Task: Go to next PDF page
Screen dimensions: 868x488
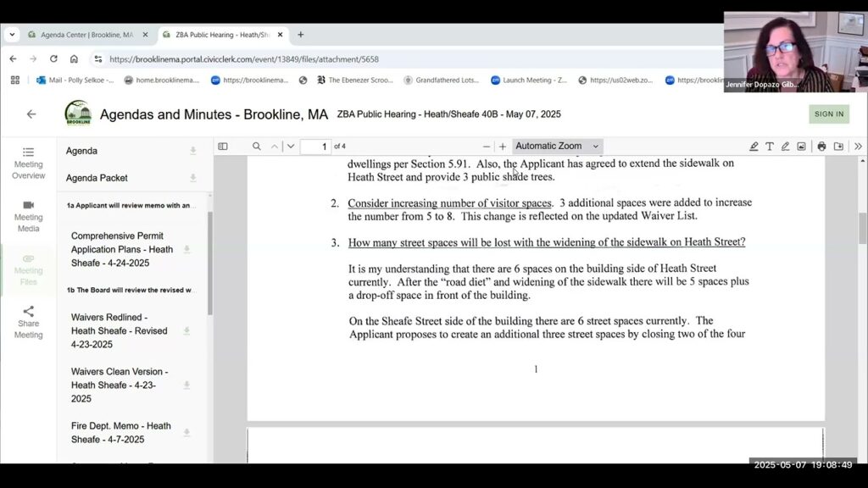Action: [x=291, y=147]
